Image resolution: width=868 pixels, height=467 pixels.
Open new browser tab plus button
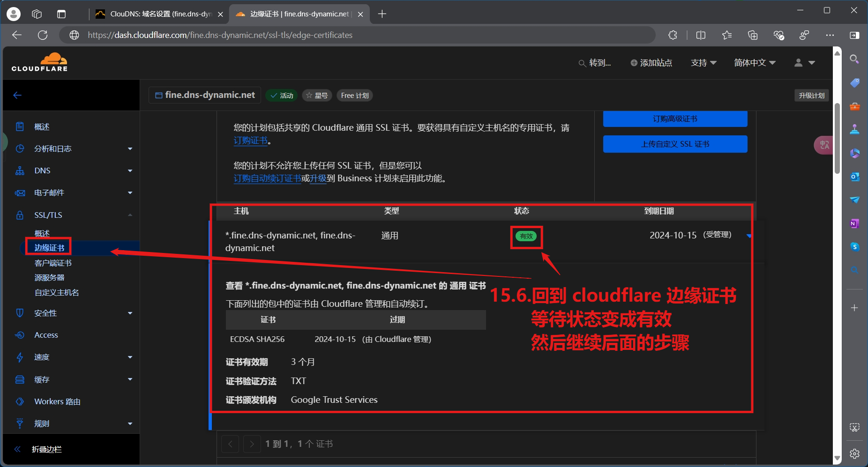coord(382,14)
